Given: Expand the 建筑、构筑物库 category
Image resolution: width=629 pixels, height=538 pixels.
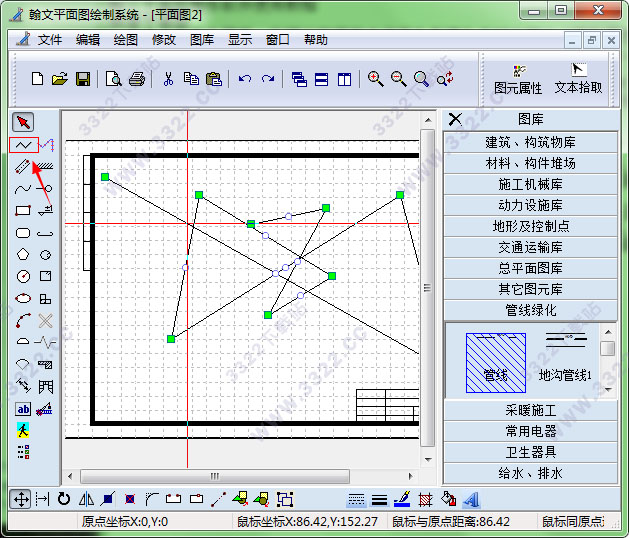Looking at the screenshot, I should coord(530,142).
